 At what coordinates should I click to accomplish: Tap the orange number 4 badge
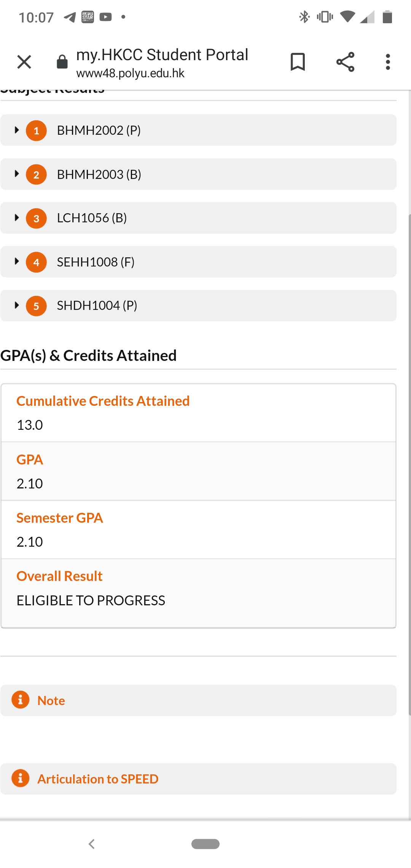tap(36, 262)
